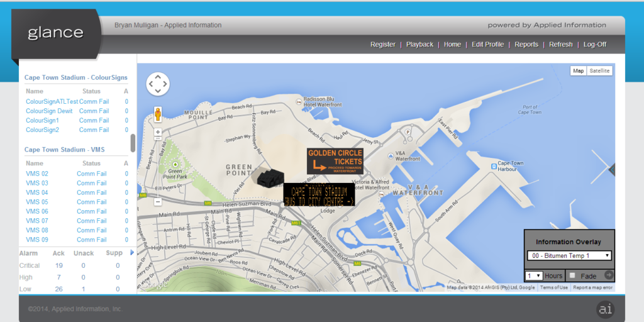Select VMS 06
Screen dimensions: 644x322
37,211
